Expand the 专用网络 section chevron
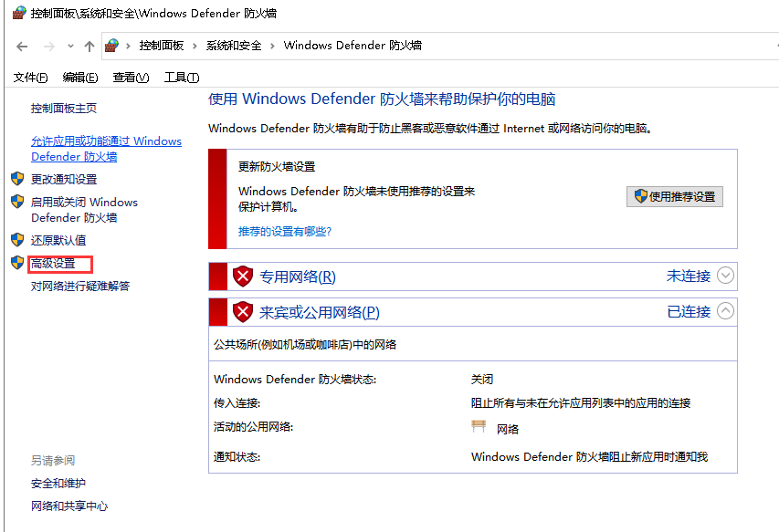The image size is (779, 532). point(725,276)
